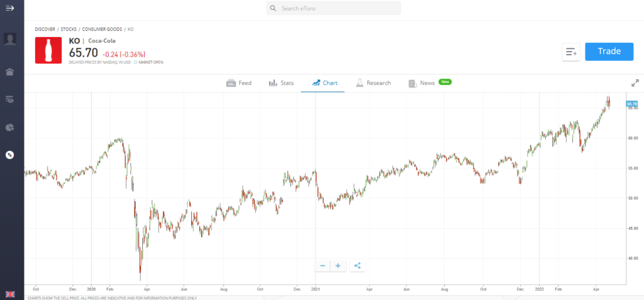This screenshot has width=644, height=300.
Task: Open the Portfolio pie chart icon
Action: 10,128
